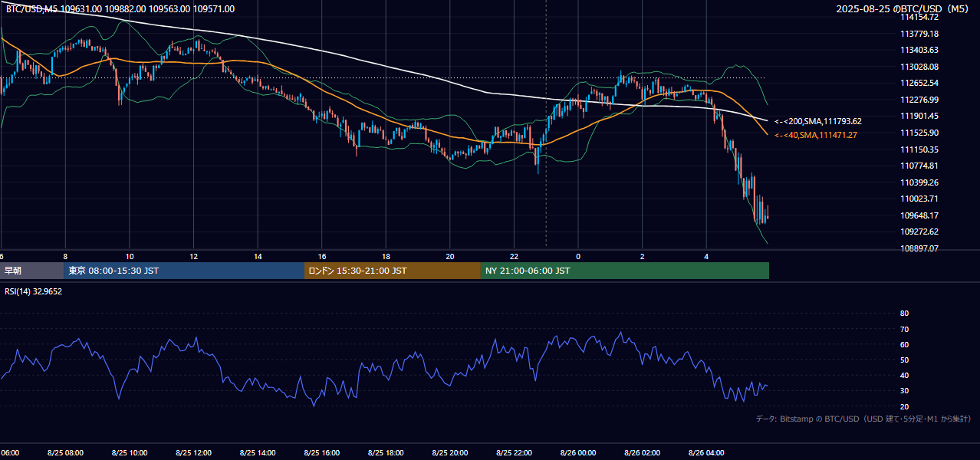Click hour label 10 under price chart
The width and height of the screenshot is (980, 460).
click(130, 256)
